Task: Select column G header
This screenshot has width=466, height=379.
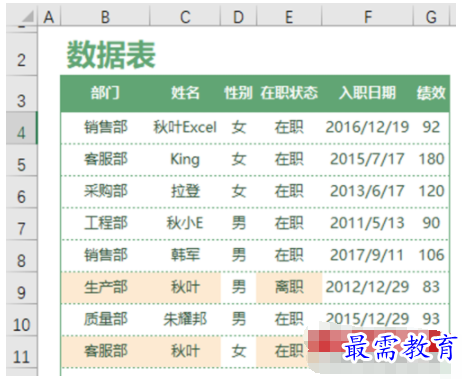Action: 431,16
